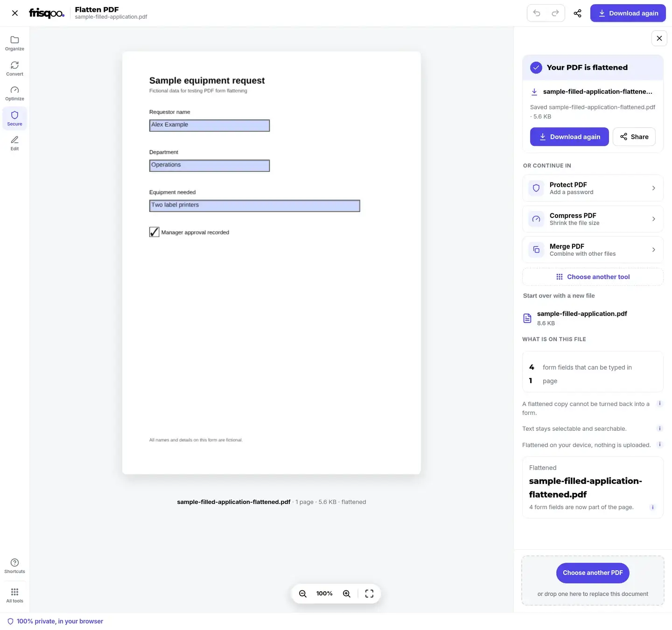Screen dimensions: 672x630
Task: Continue in Compress PDF
Action: coord(593,219)
